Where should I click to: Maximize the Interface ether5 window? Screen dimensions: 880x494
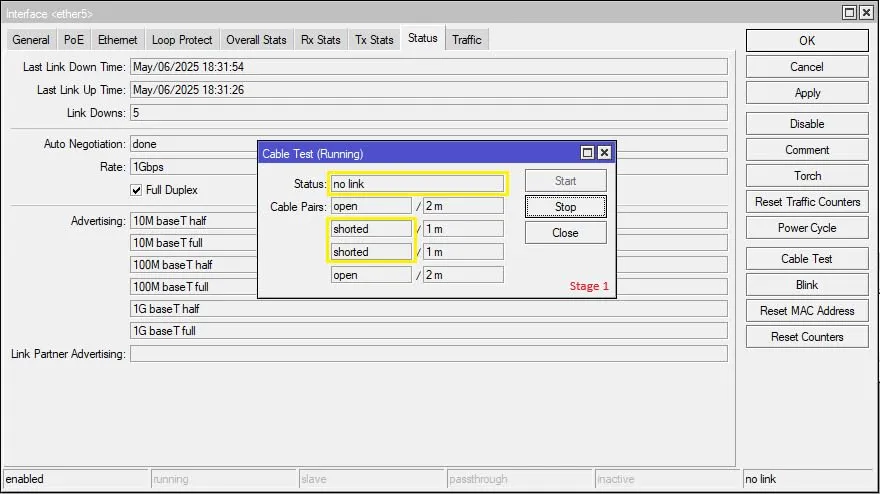point(850,13)
